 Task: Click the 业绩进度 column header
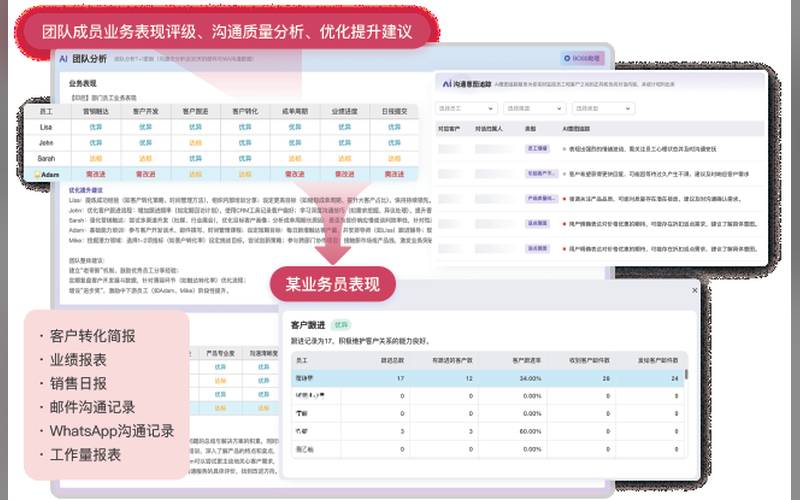coord(344,111)
